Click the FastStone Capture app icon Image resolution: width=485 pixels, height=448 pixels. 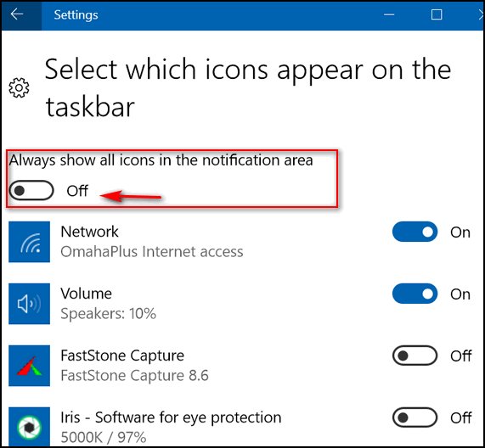point(30,366)
